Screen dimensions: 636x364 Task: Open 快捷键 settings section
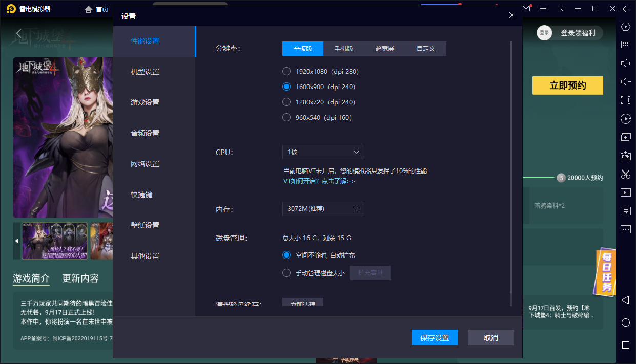tap(154, 195)
